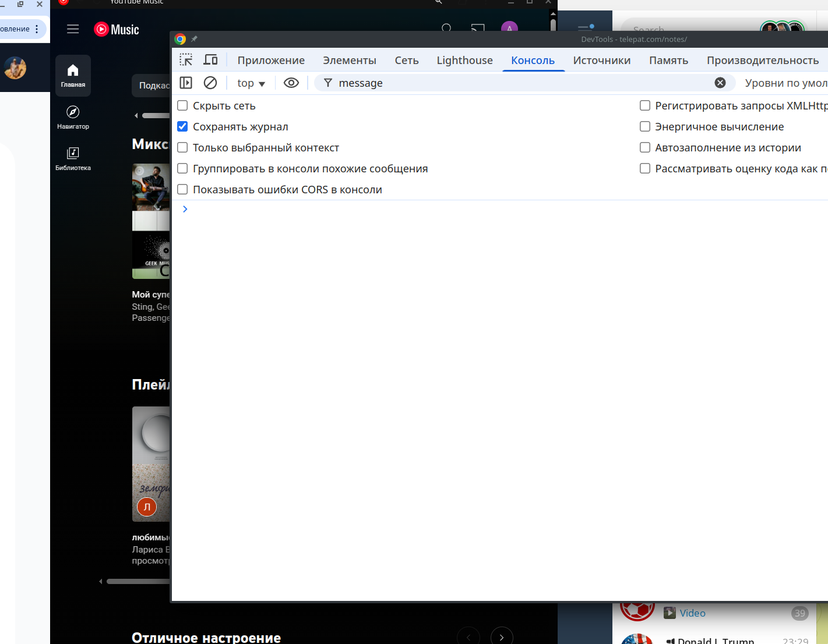
Task: Expand the console prompt chevron
Action: [185, 209]
